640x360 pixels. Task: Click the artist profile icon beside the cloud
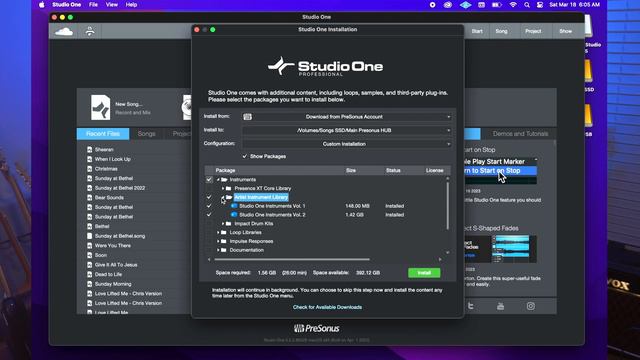coord(90,31)
